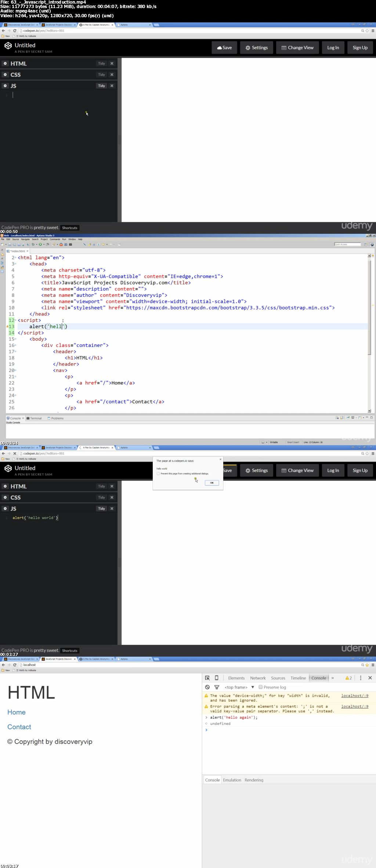Click the address bar showing localhost
Image resolution: width=376 pixels, height=868 pixels.
189,665
